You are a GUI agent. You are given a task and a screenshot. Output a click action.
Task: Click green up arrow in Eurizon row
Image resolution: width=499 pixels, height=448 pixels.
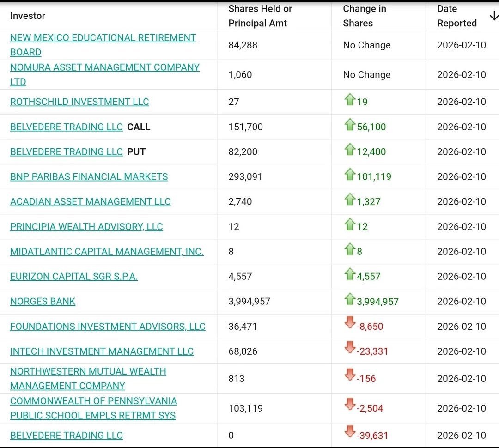point(350,274)
